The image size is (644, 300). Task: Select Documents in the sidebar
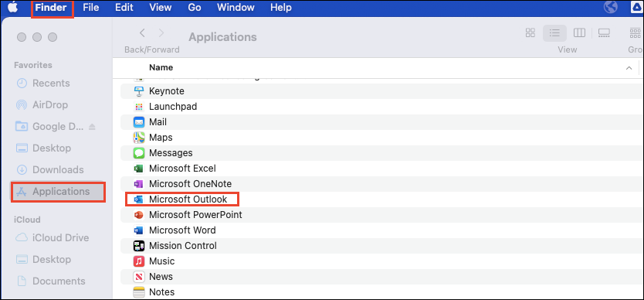point(50,281)
